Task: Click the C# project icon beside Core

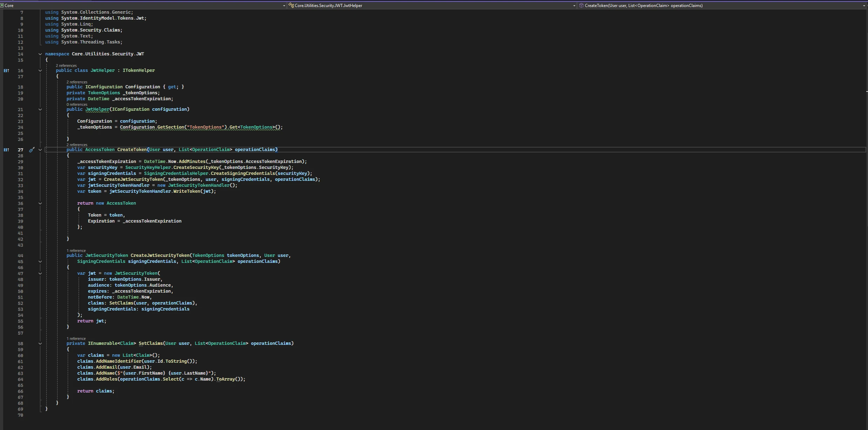Action: pos(2,5)
